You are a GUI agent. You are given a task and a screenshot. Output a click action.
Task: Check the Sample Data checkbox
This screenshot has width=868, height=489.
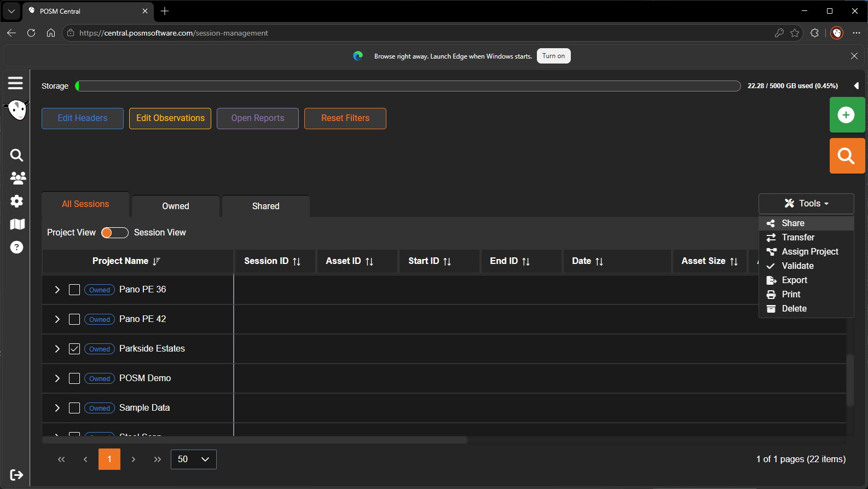(74, 408)
